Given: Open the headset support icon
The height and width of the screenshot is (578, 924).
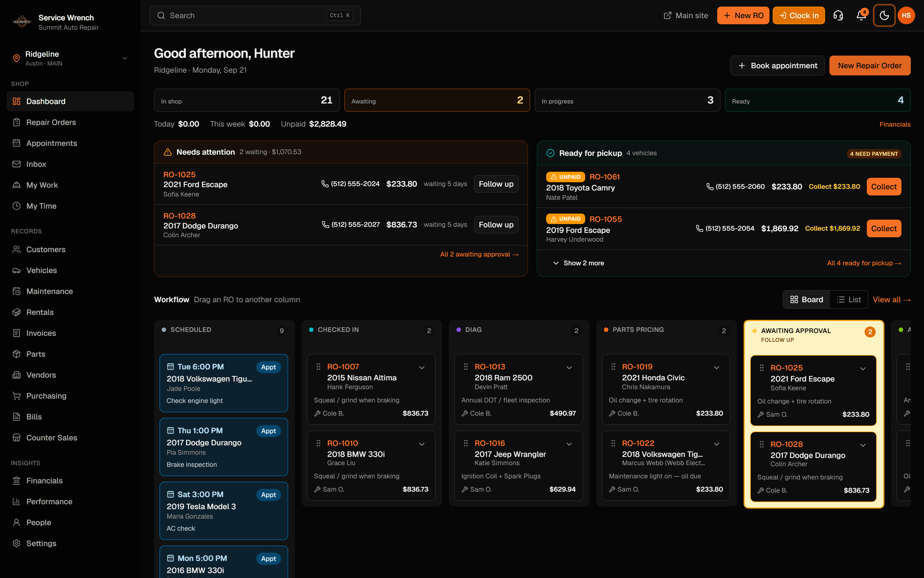Looking at the screenshot, I should pos(838,15).
